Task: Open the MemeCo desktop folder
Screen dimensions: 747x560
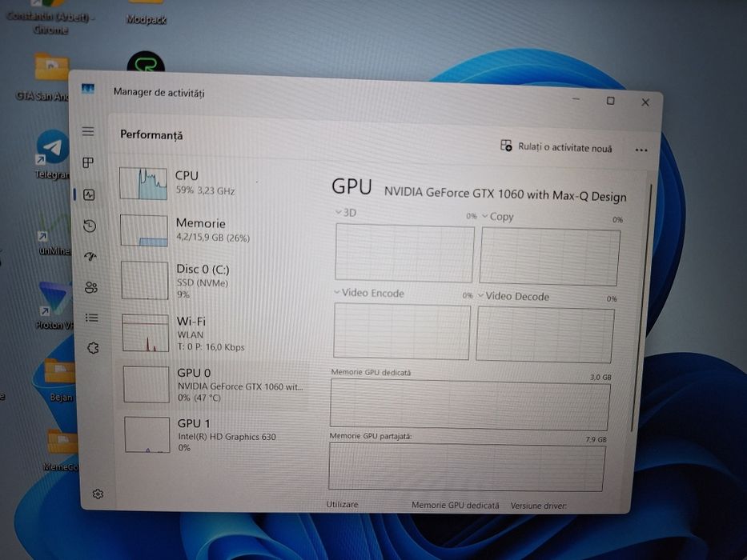Action: 61,450
